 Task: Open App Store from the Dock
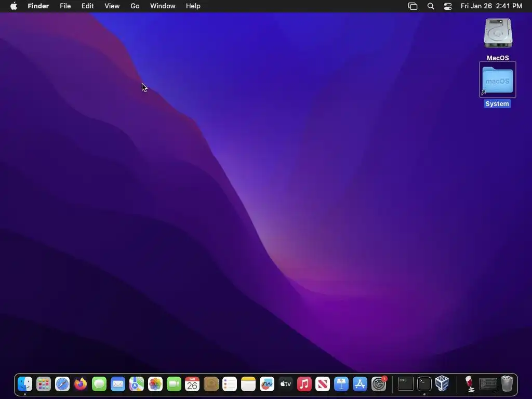pyautogui.click(x=360, y=384)
